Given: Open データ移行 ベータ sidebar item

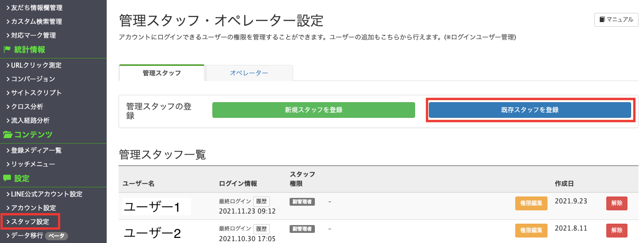Looking at the screenshot, I should (x=37, y=236).
